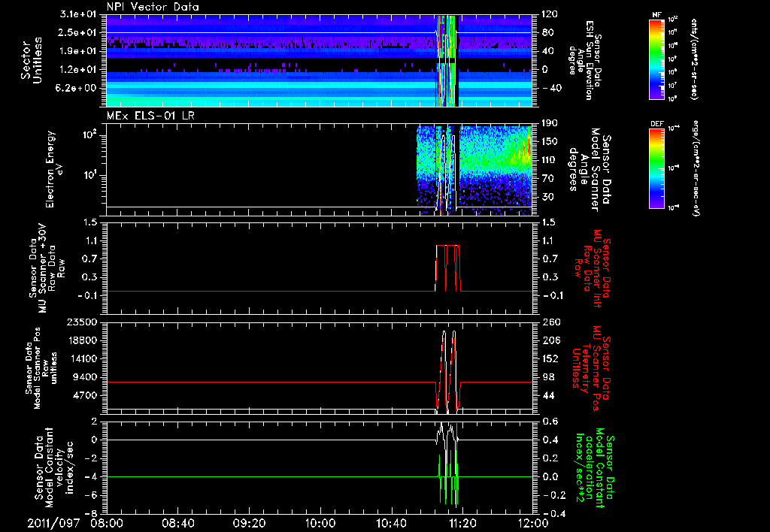Click the "4700" scanner position tick value
The height and width of the screenshot is (532, 770).
tap(85, 395)
